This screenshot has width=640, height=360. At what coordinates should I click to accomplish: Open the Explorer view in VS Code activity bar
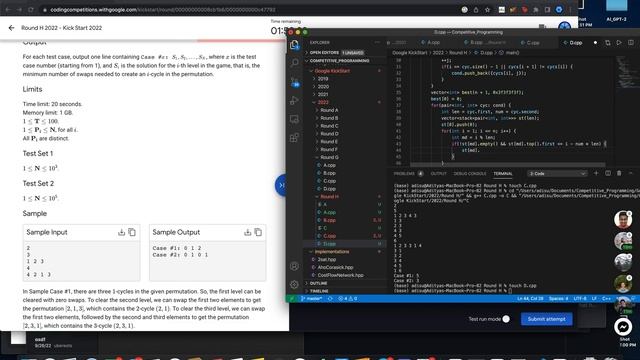click(294, 44)
